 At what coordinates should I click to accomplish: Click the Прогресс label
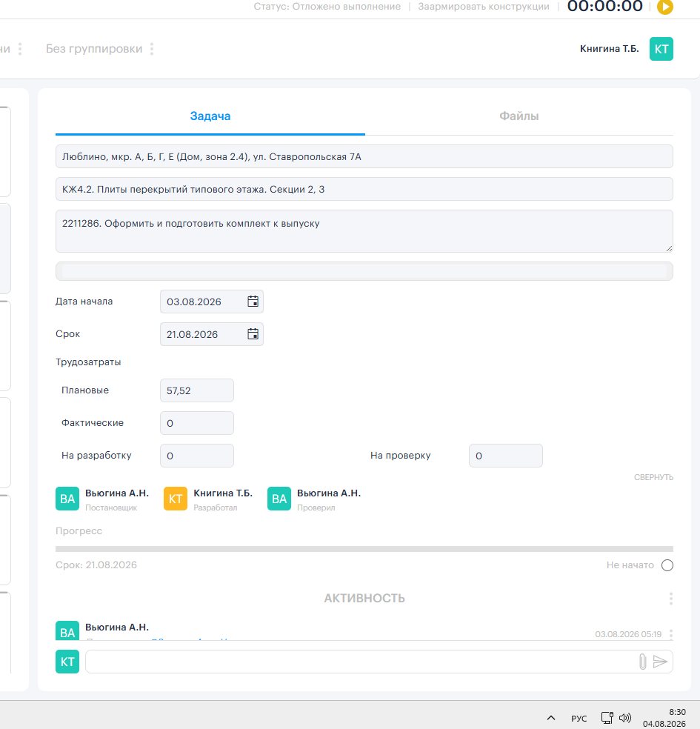point(79,531)
